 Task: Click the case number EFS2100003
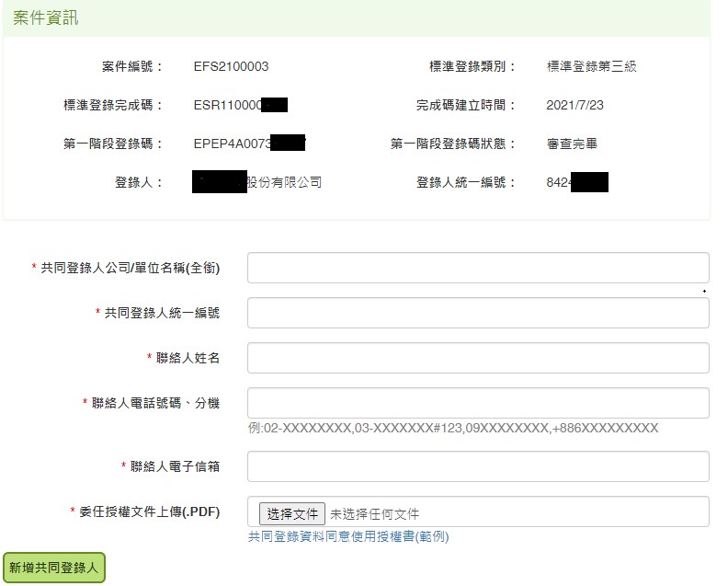pyautogui.click(x=231, y=66)
